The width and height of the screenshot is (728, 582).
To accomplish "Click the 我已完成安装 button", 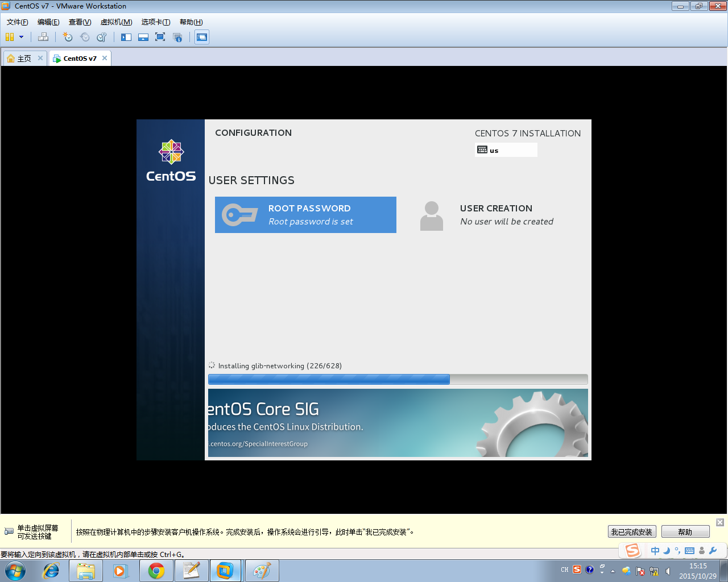I will click(x=632, y=532).
